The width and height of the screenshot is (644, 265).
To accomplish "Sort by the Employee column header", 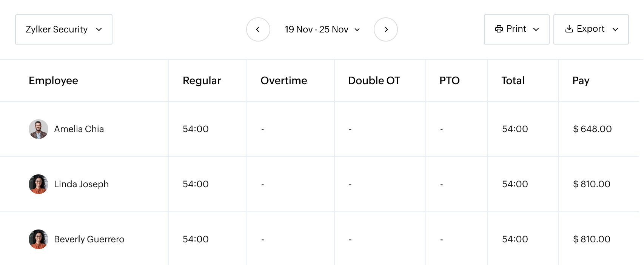I will tap(53, 80).
